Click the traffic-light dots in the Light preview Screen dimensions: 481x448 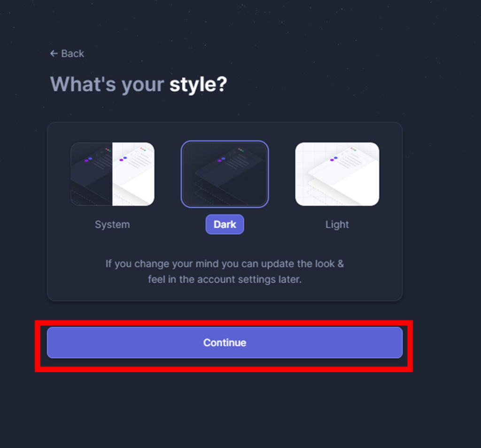pyautogui.click(x=353, y=149)
